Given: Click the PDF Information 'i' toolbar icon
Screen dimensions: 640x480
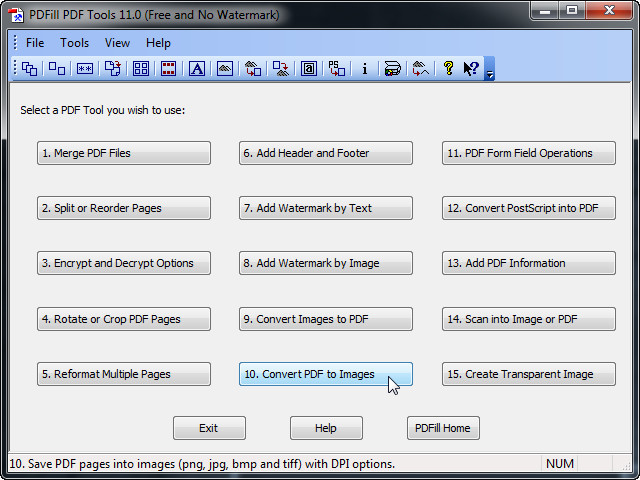Looking at the screenshot, I should [x=365, y=68].
